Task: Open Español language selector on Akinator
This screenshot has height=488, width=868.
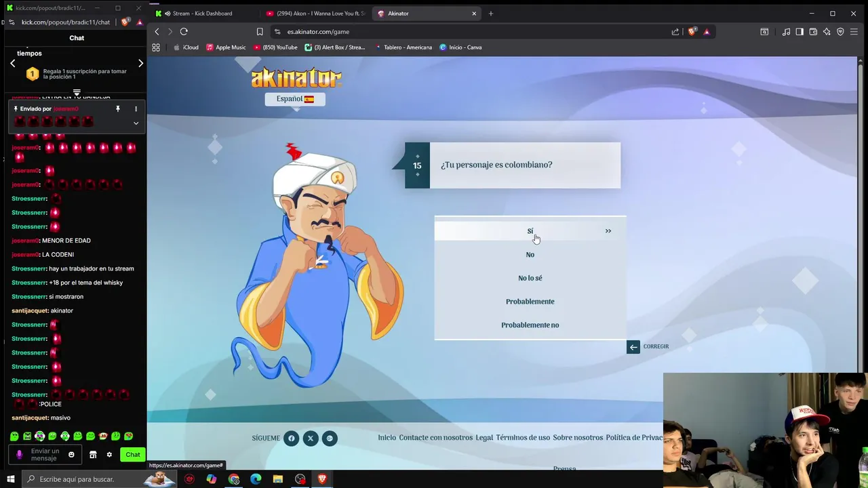Action: (295, 99)
